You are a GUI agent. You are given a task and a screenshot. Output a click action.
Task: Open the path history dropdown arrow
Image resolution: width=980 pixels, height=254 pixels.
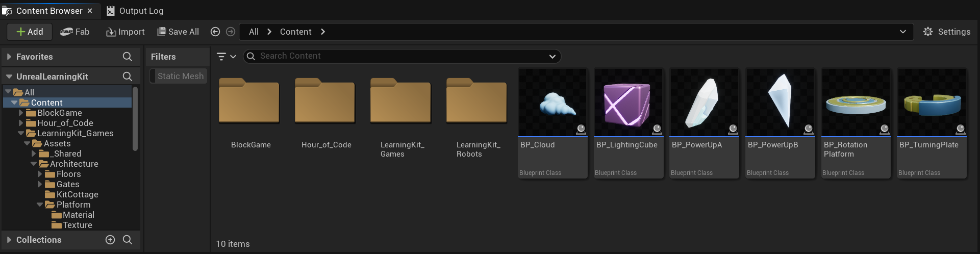coord(903,32)
